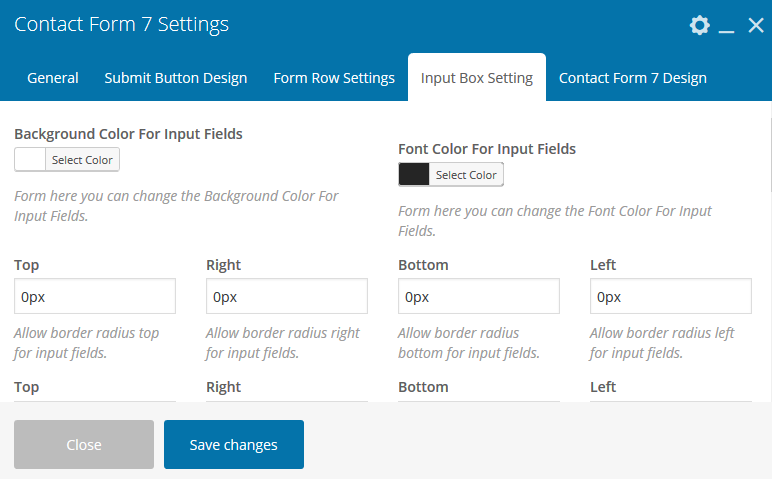This screenshot has height=479, width=772.
Task: Go to the Form Row Settings tab
Action: tap(334, 78)
